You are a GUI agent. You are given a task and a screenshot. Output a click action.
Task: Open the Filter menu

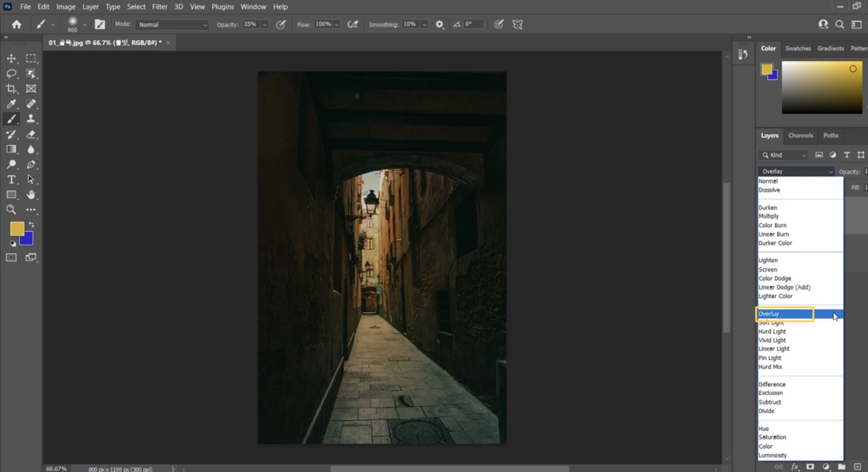pyautogui.click(x=160, y=7)
